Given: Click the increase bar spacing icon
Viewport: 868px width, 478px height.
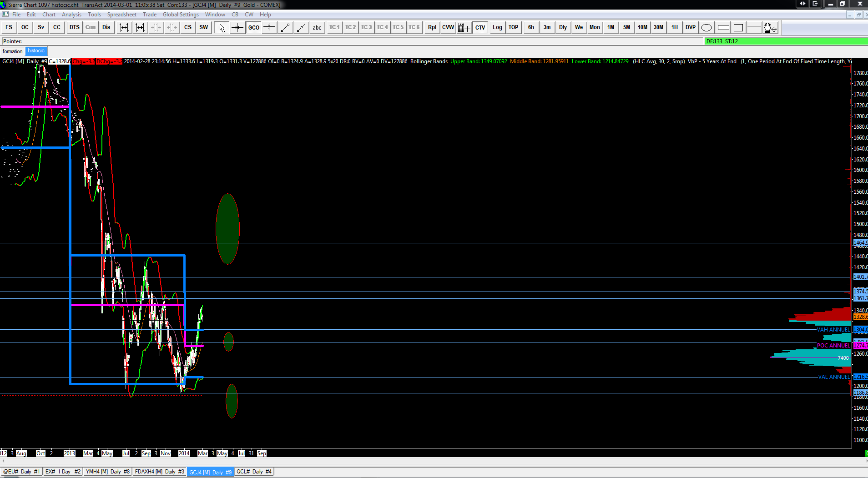Looking at the screenshot, I should (x=124, y=27).
